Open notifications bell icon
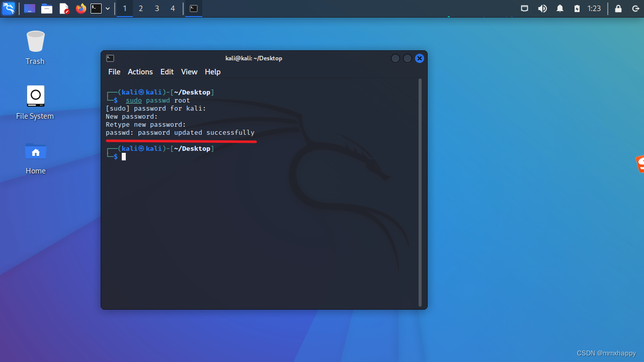 pyautogui.click(x=560, y=9)
